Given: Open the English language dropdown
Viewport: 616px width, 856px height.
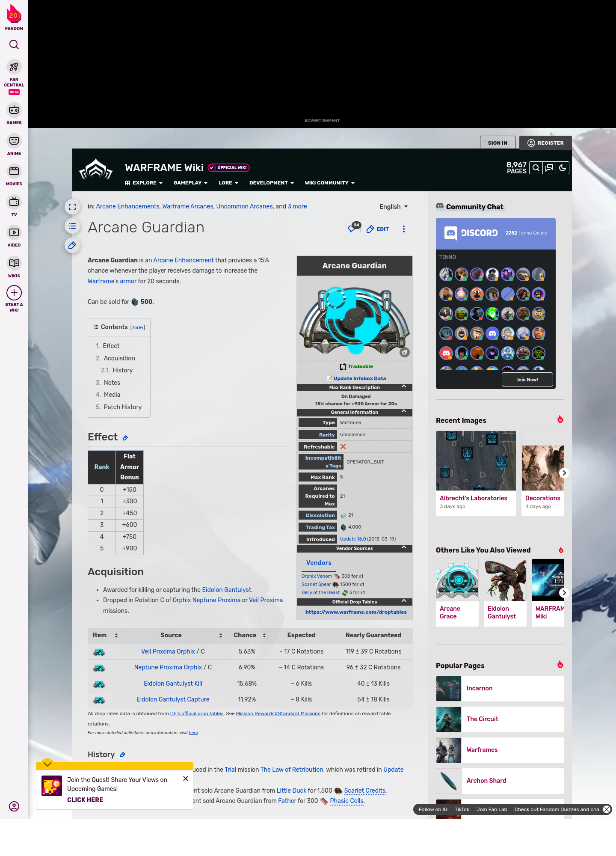Looking at the screenshot, I should 394,207.
